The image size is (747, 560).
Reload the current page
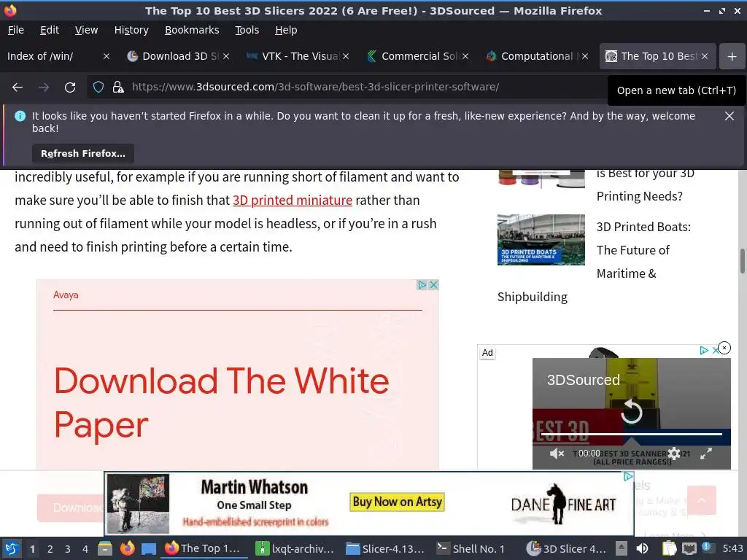(70, 87)
